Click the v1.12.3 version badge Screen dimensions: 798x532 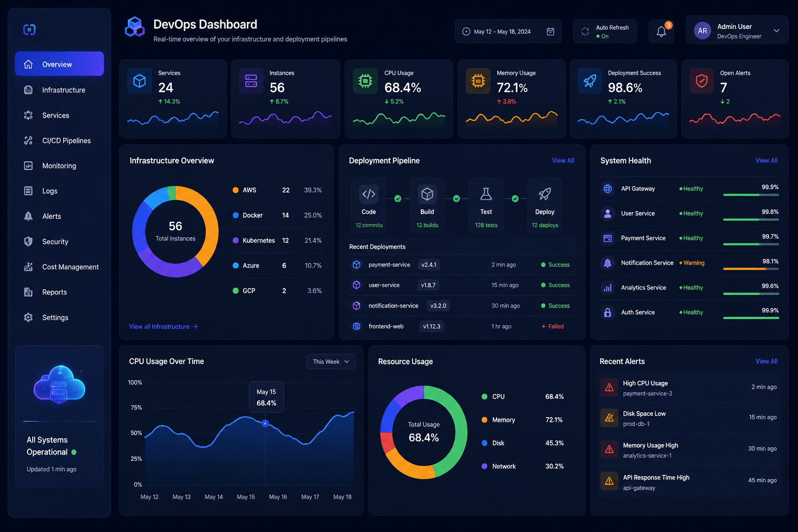pyautogui.click(x=432, y=326)
